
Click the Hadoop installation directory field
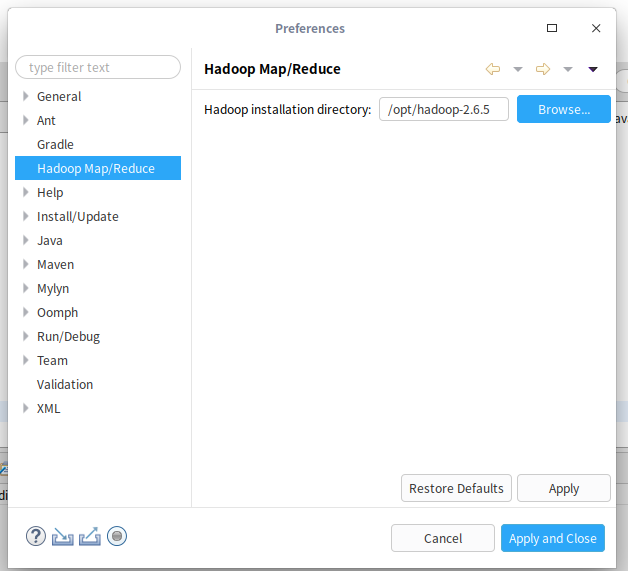[444, 109]
